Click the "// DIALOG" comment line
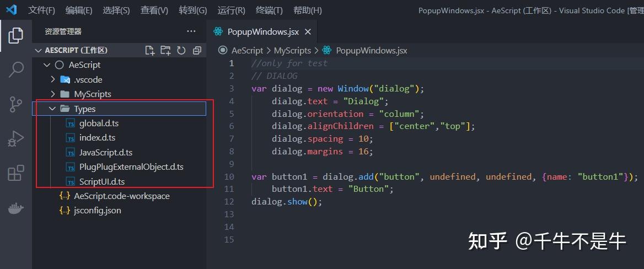644x269 pixels. [275, 76]
